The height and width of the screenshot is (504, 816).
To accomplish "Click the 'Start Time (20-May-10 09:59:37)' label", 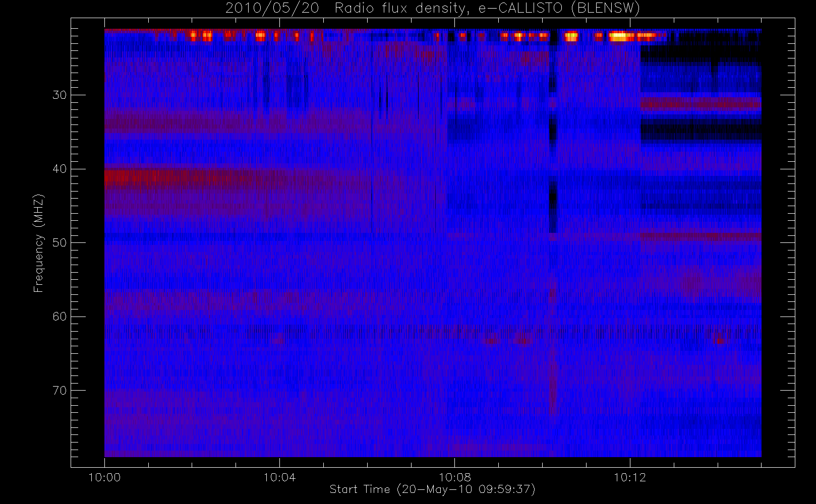I will coord(432,489).
